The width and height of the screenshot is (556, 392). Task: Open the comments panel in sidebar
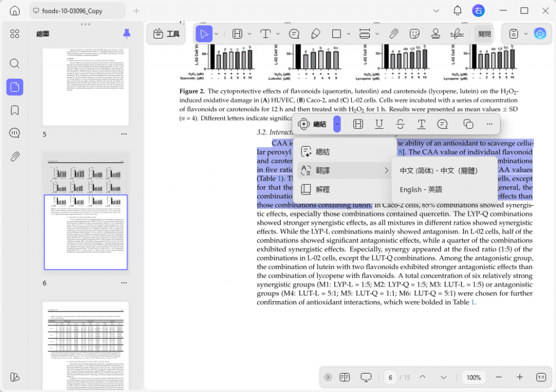tap(15, 133)
